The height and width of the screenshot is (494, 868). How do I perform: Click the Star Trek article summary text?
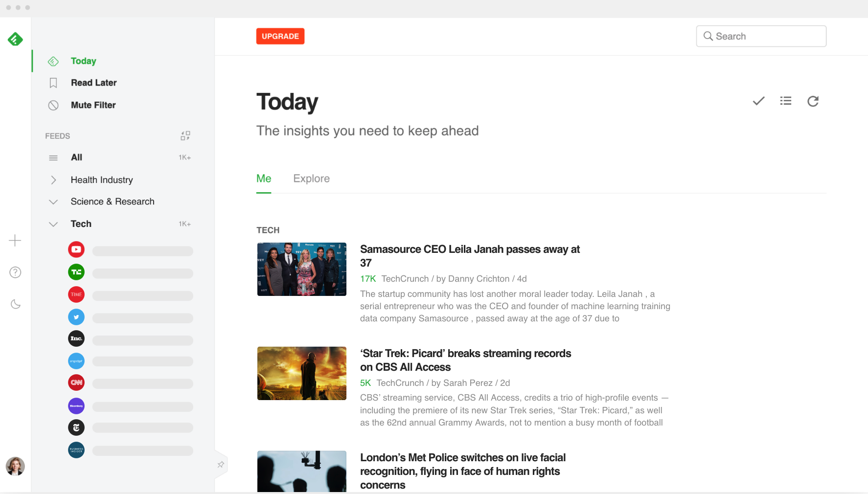tap(514, 410)
